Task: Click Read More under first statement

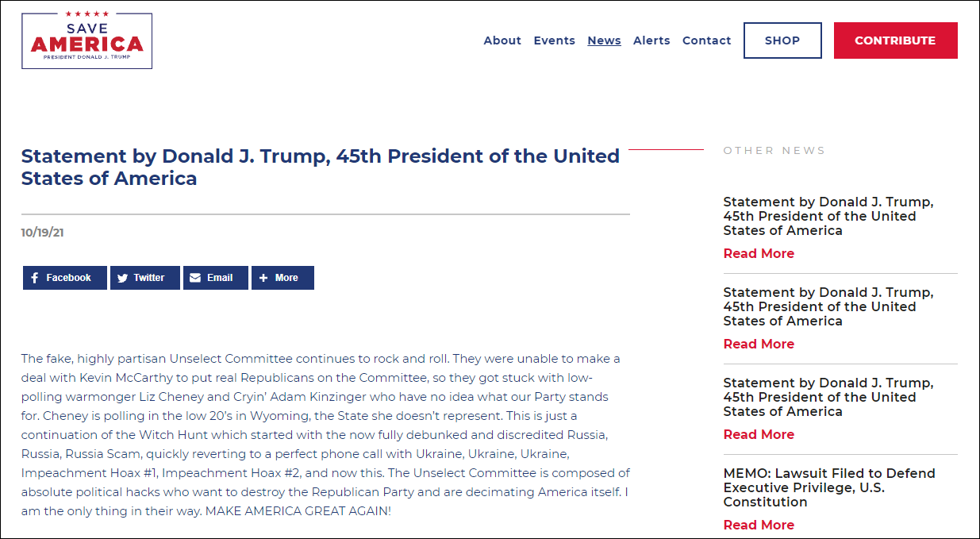Action: pyautogui.click(x=759, y=253)
